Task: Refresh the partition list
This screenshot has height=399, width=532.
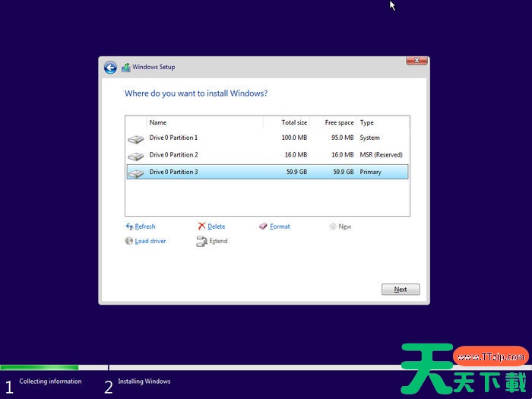Action: [145, 226]
